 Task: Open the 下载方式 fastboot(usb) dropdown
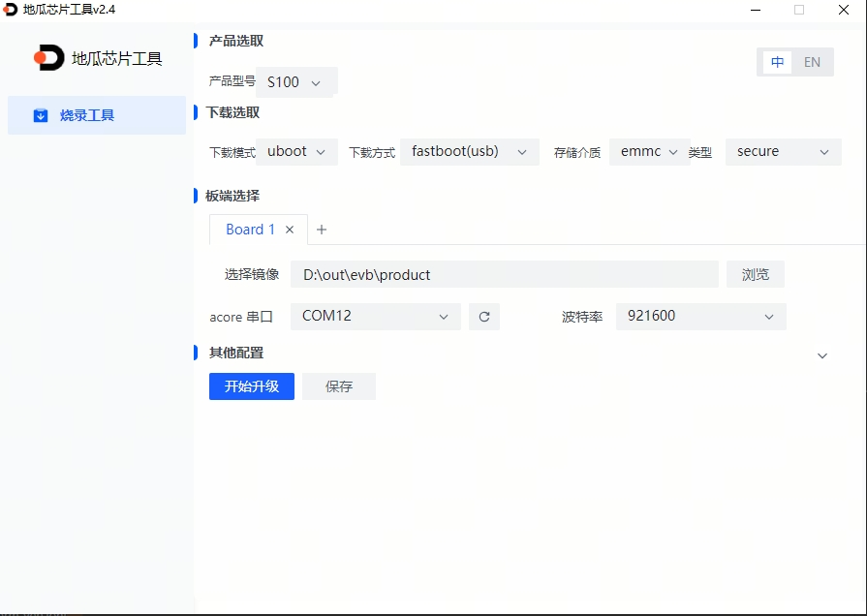pos(470,152)
